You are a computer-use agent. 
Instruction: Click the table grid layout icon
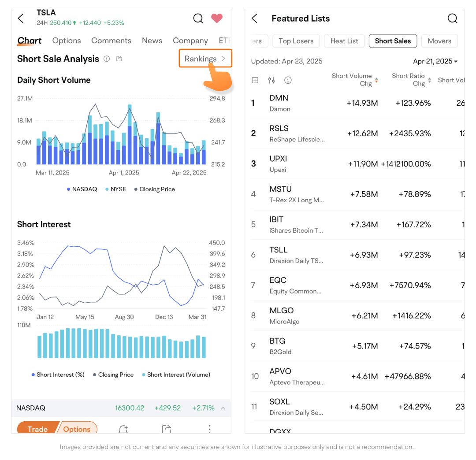255,80
